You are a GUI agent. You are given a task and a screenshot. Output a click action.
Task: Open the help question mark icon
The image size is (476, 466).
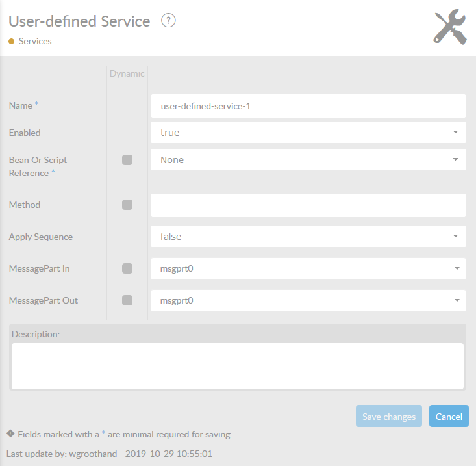point(168,21)
